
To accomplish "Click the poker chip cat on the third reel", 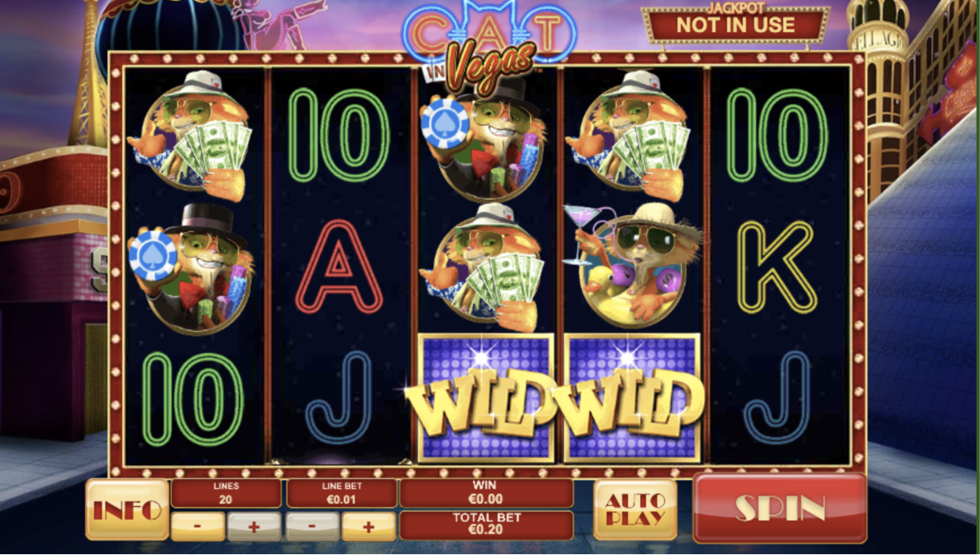I will click(486, 138).
